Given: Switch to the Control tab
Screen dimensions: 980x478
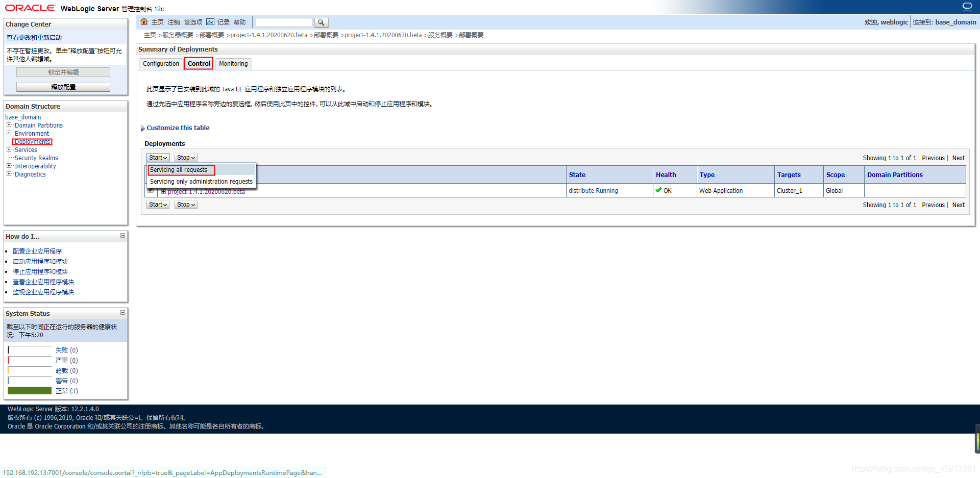Looking at the screenshot, I should tap(199, 64).
